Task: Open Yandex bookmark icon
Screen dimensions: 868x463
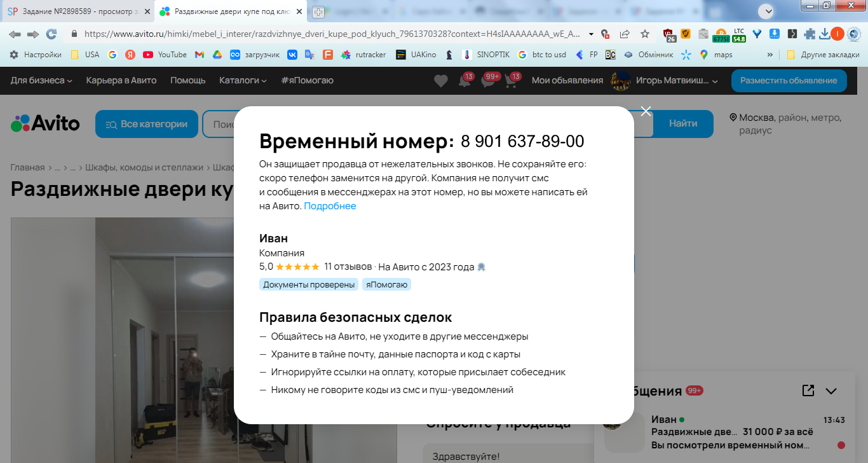Action: click(x=130, y=55)
